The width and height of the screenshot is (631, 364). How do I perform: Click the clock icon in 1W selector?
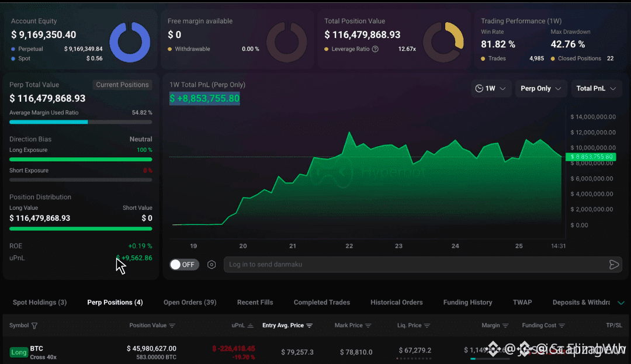(479, 88)
